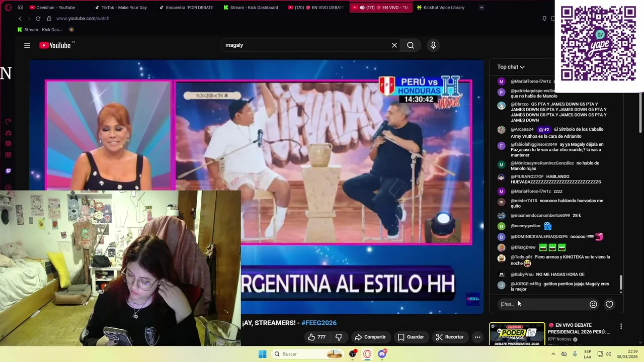Viewport: 644px width, 362px height.
Task: Click chat username @Arcana24
Action: [x=522, y=129]
